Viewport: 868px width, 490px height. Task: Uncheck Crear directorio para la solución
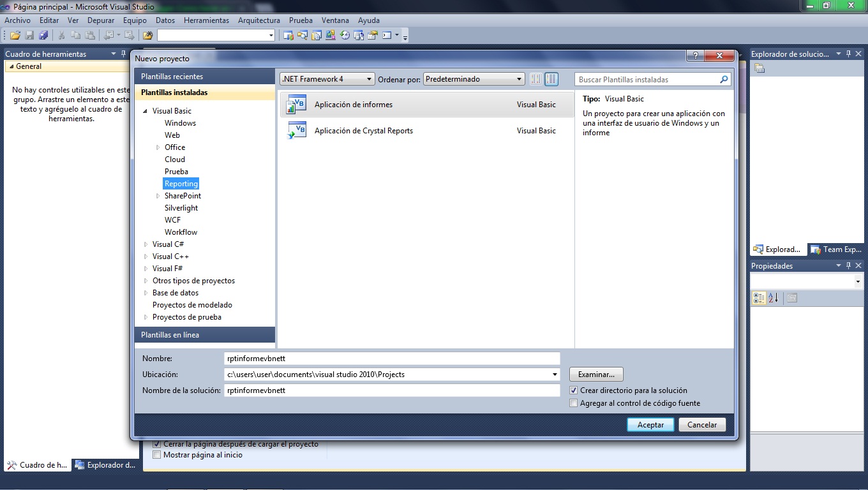(x=573, y=390)
